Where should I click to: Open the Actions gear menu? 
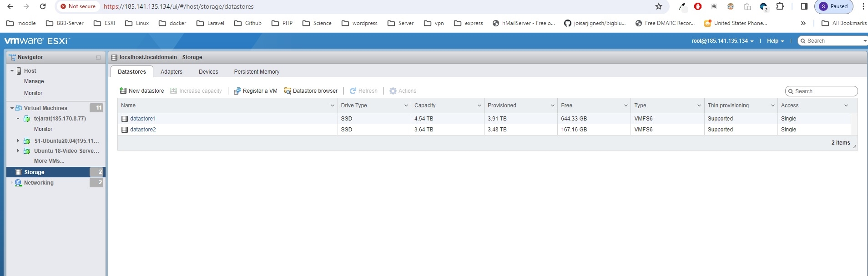[x=403, y=91]
